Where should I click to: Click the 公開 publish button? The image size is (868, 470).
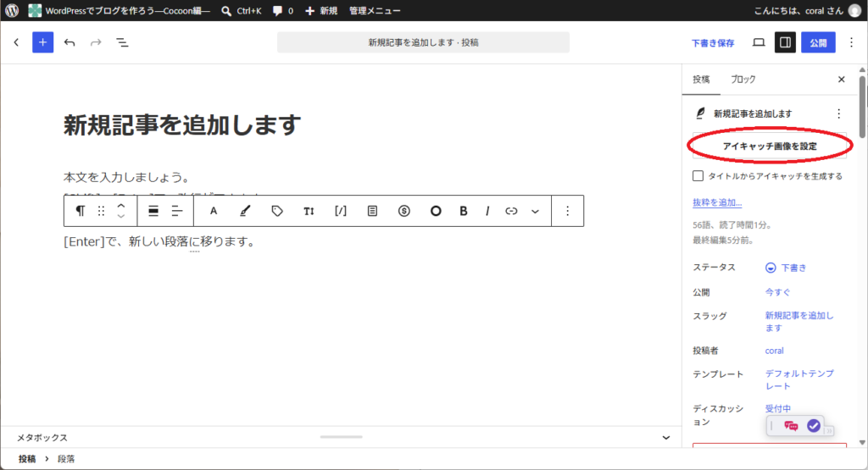[818, 42]
